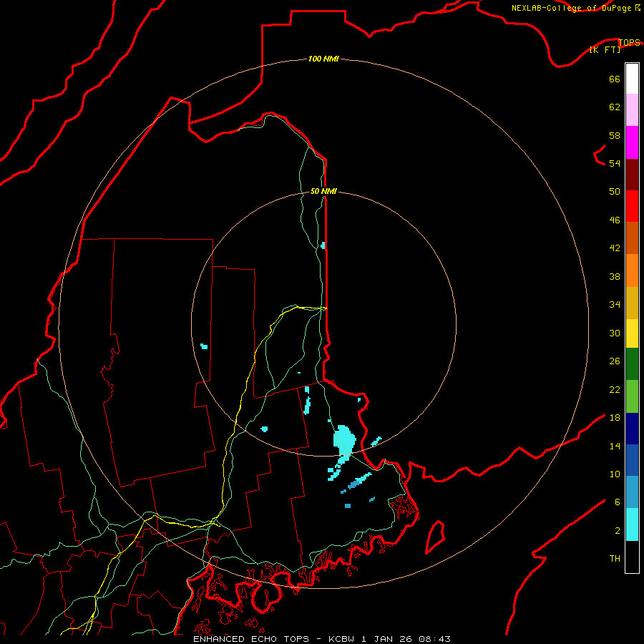This screenshot has width=644, height=644.
Task: Click the '10' legend value
Action: tap(615, 474)
